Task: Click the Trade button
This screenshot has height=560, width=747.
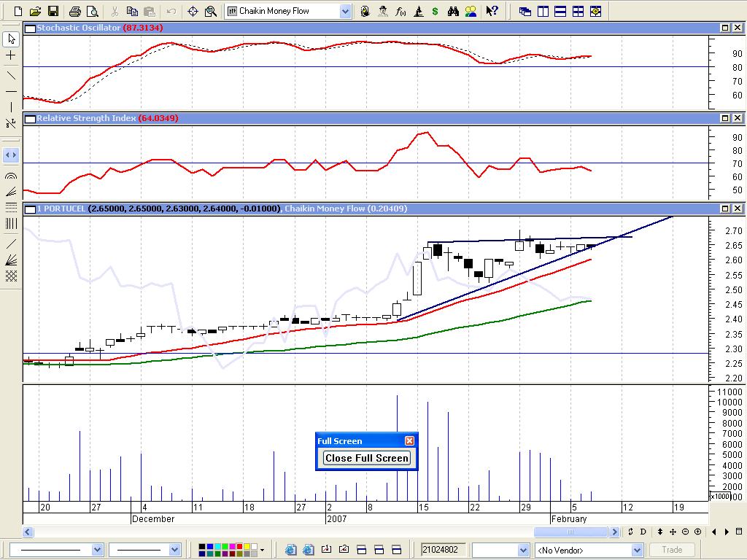Action: pos(672,550)
